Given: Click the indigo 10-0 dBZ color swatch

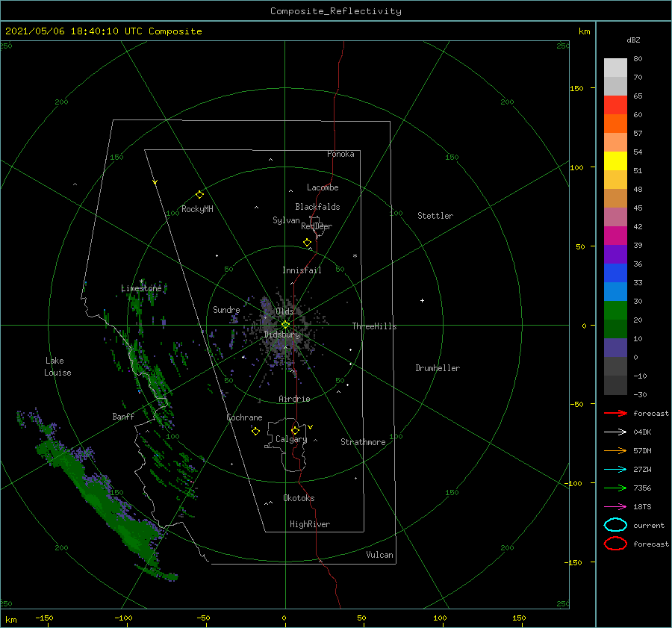Looking at the screenshot, I should (615, 348).
